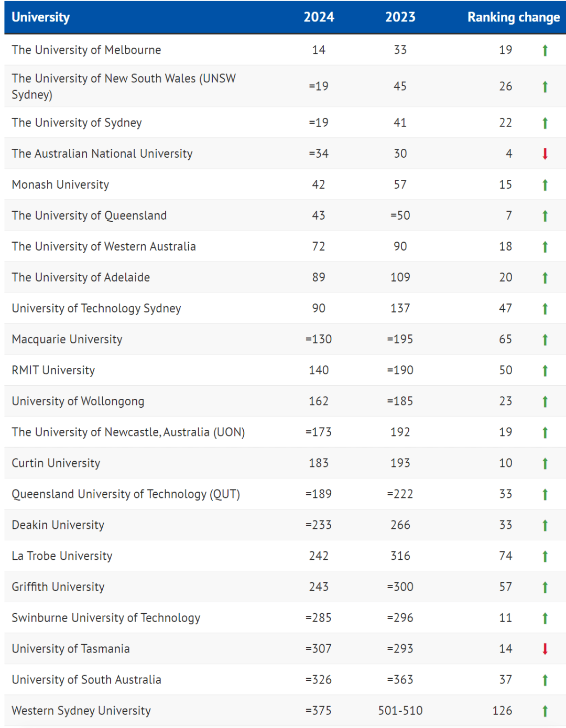Viewport: 566px width, 728px height.
Task: Click the 501-510 ranking cell
Action: pos(400,711)
